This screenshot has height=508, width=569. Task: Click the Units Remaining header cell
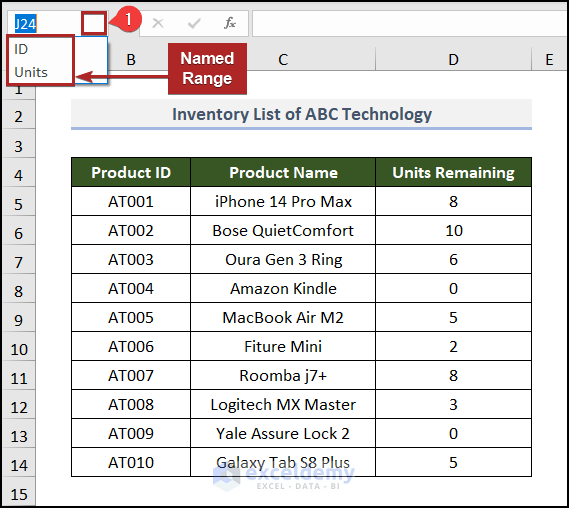tap(453, 172)
